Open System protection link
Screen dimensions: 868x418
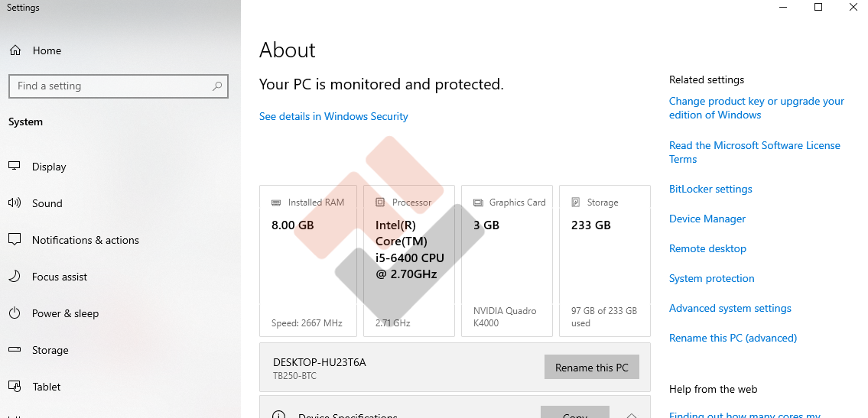[711, 279]
